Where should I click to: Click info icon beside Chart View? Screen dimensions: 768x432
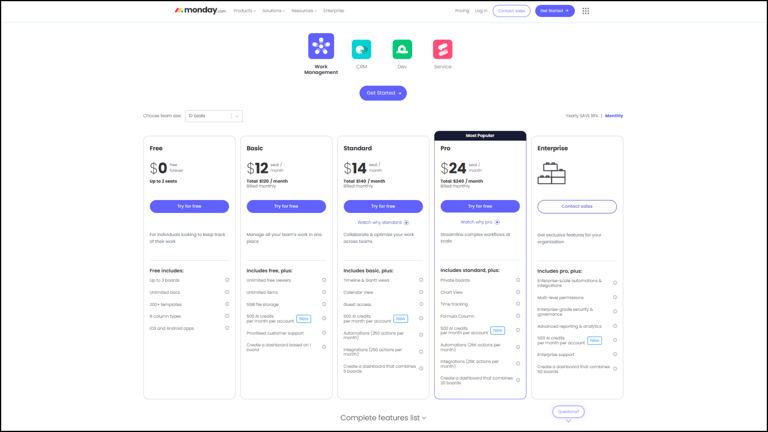point(518,292)
